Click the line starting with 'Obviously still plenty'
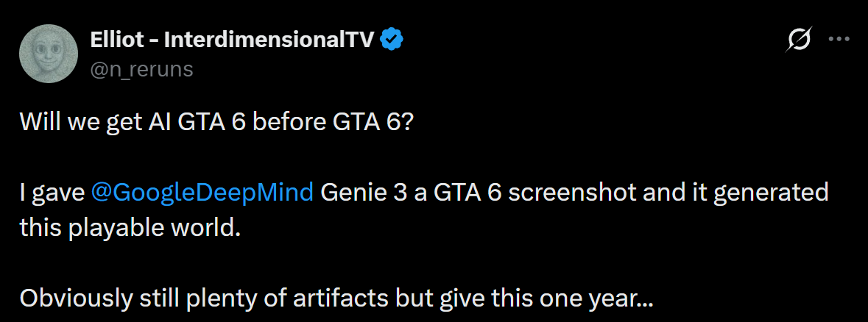 pyautogui.click(x=336, y=298)
